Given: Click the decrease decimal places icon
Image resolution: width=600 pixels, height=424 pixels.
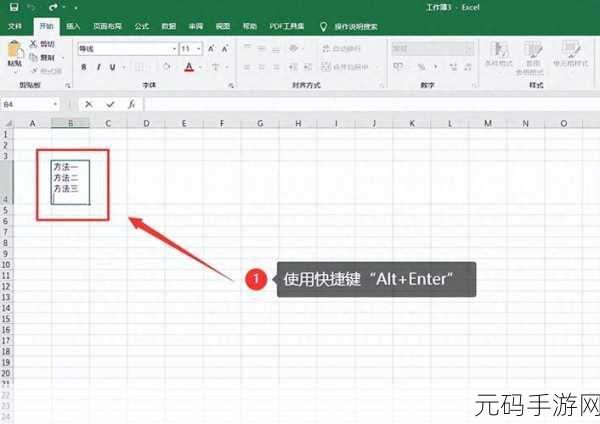Looking at the screenshot, I should (x=468, y=67).
